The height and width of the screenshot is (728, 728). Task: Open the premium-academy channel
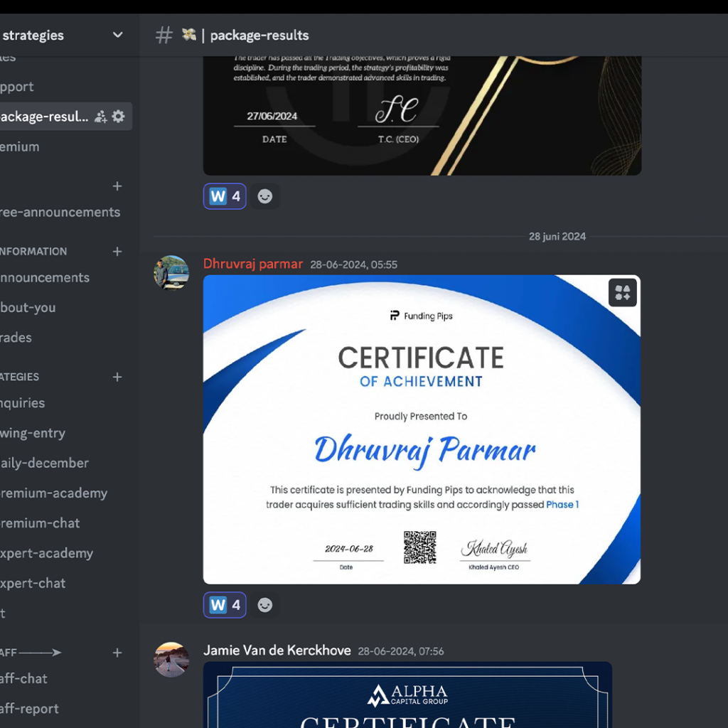tap(53, 493)
